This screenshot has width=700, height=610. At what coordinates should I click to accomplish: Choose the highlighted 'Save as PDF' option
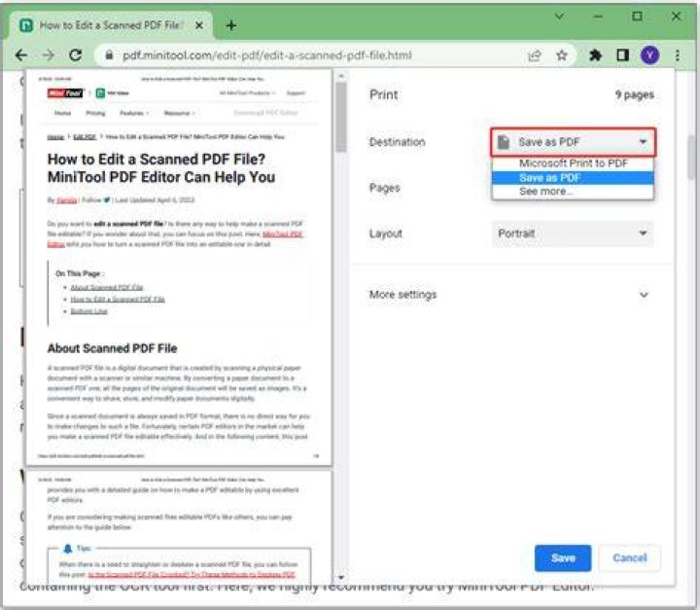click(573, 177)
